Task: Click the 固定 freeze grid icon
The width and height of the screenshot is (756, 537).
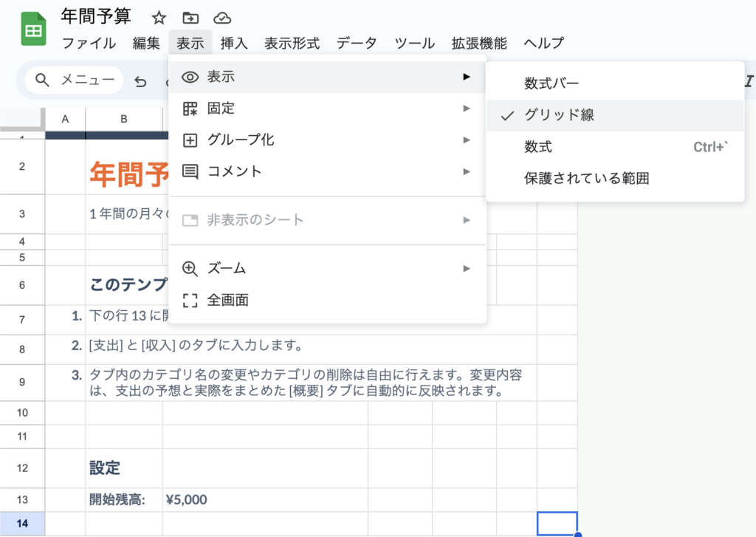Action: 190,109
